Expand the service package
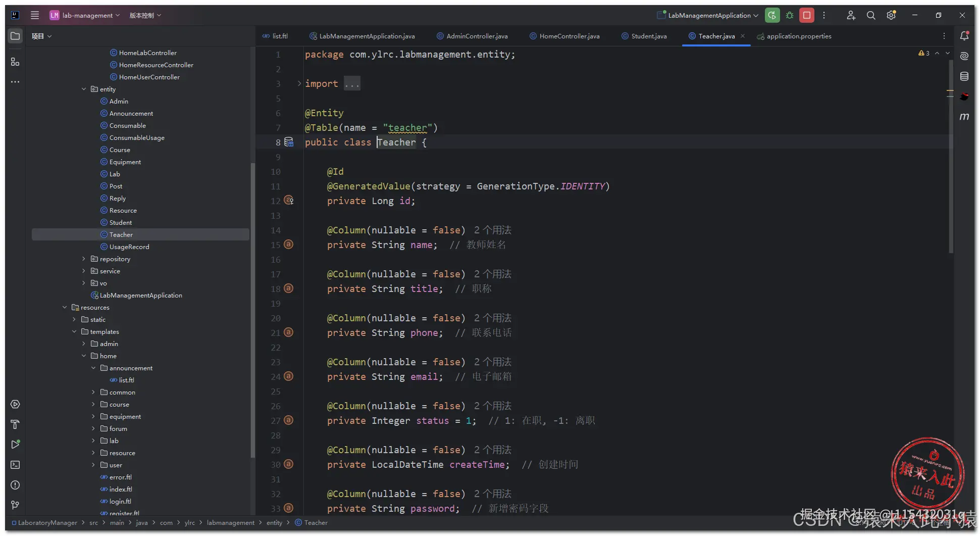 coord(84,271)
